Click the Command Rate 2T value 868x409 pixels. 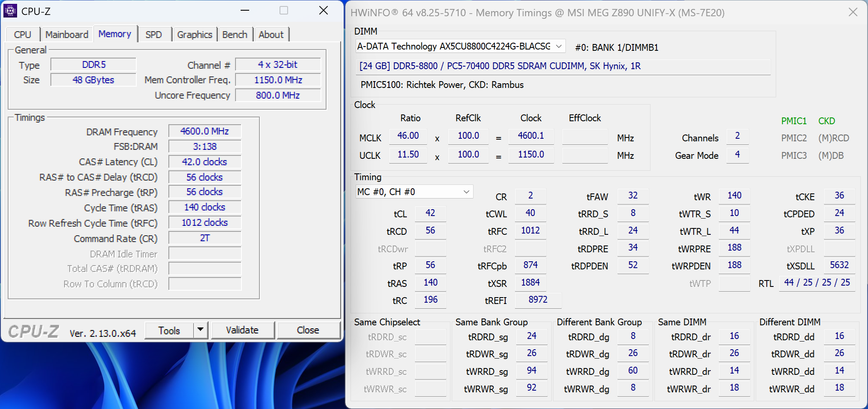click(x=205, y=238)
